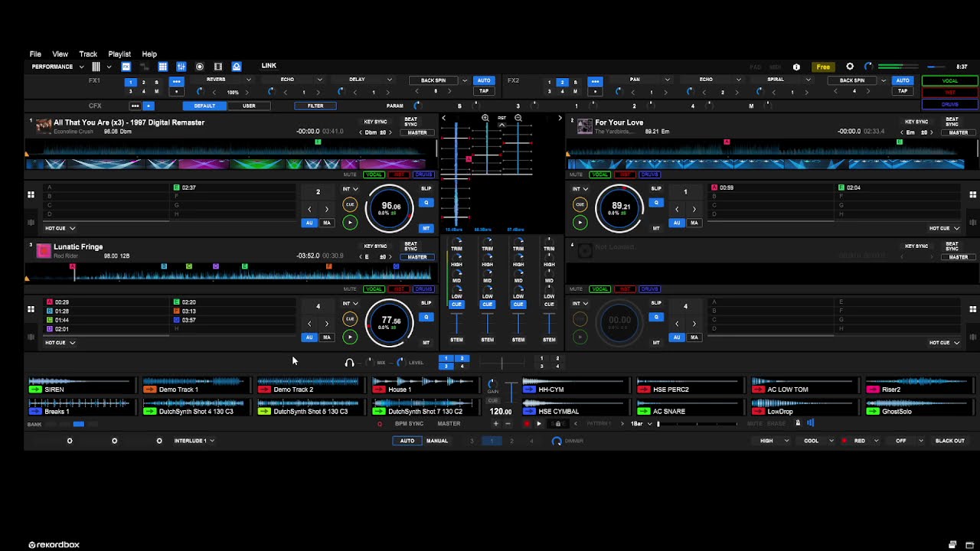Show the sampler grid panel icon
The image size is (980, 551).
click(162, 67)
